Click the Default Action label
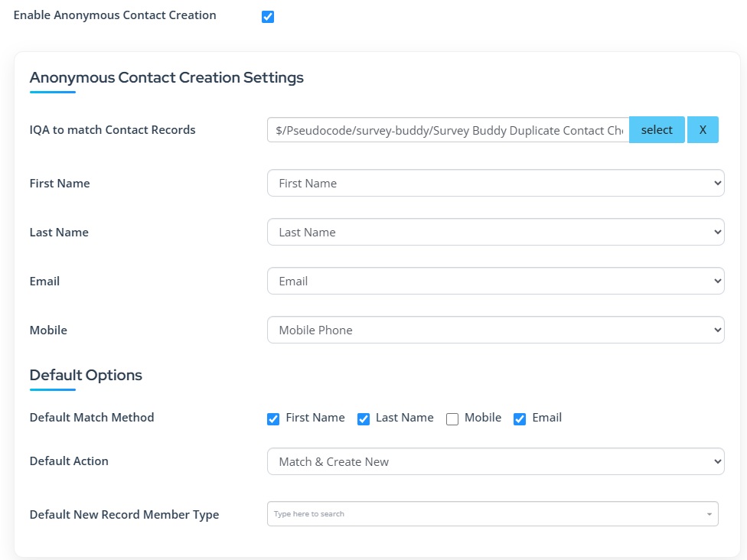The height and width of the screenshot is (560, 747). 69,461
